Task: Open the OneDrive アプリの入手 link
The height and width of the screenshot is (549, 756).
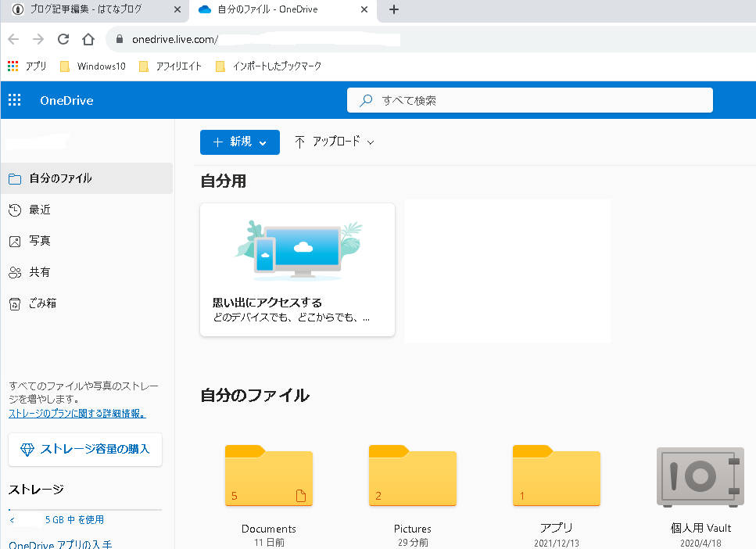Action: 60,544
